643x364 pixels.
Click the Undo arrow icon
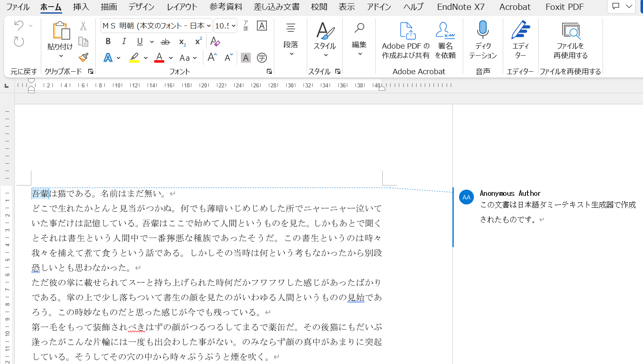19,26
